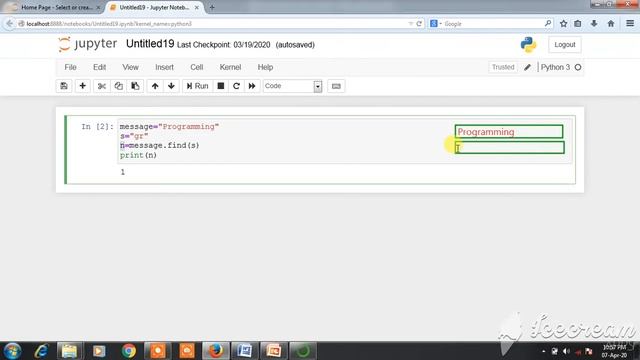The image size is (640, 360).
Task: Click the cell output value 1
Action: pyautogui.click(x=122, y=172)
